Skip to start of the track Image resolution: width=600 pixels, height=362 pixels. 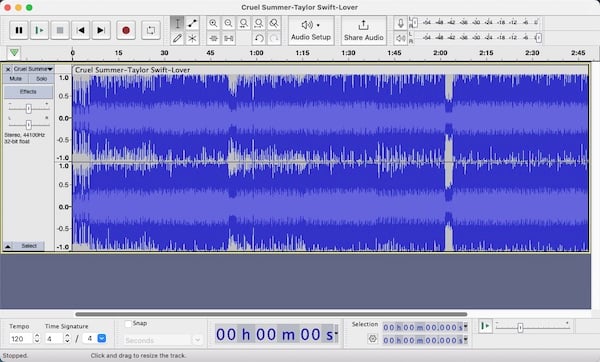point(80,30)
